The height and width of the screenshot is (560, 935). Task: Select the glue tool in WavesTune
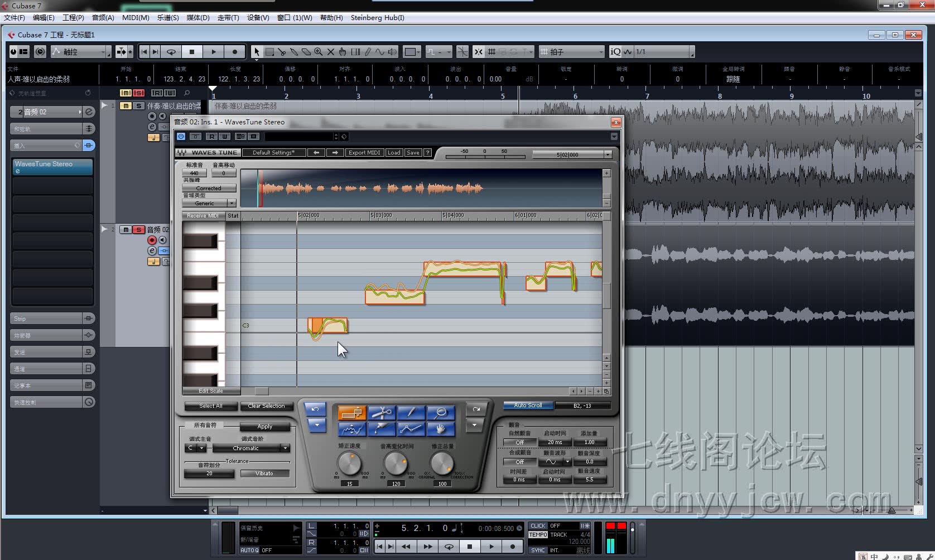[x=382, y=429]
